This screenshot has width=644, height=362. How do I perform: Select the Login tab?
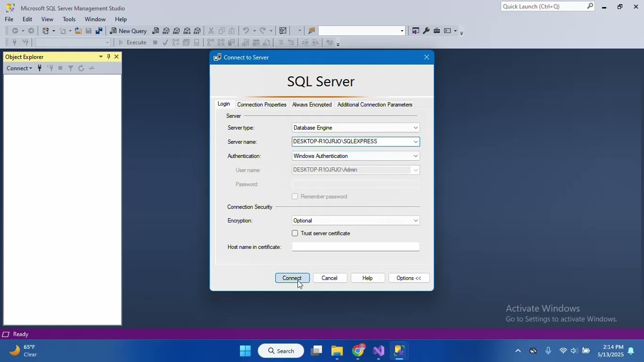click(224, 104)
